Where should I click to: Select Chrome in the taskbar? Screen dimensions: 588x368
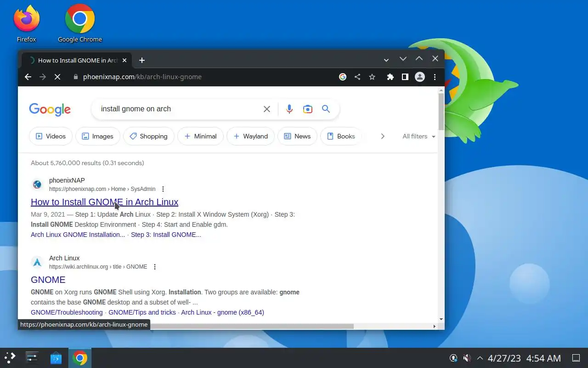80,358
